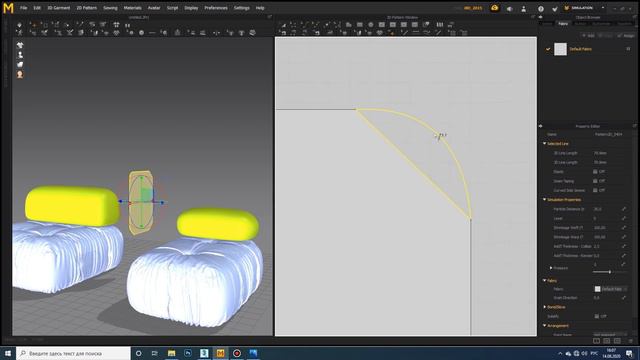Viewport: 640px width, 360px height.
Task: Open garment display shirt icon in 3D view
Action: tap(20, 45)
